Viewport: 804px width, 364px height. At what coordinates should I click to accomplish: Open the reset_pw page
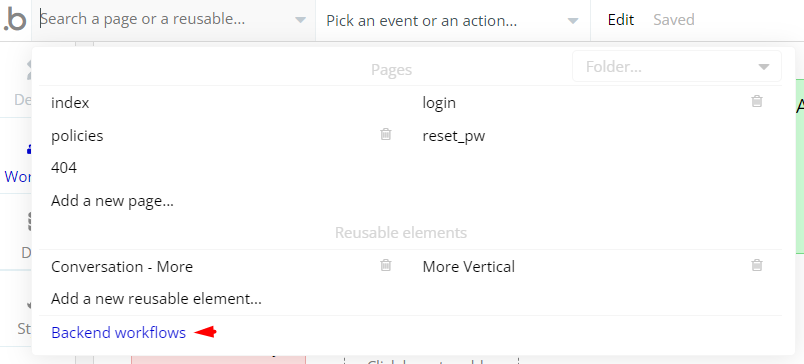tap(454, 136)
